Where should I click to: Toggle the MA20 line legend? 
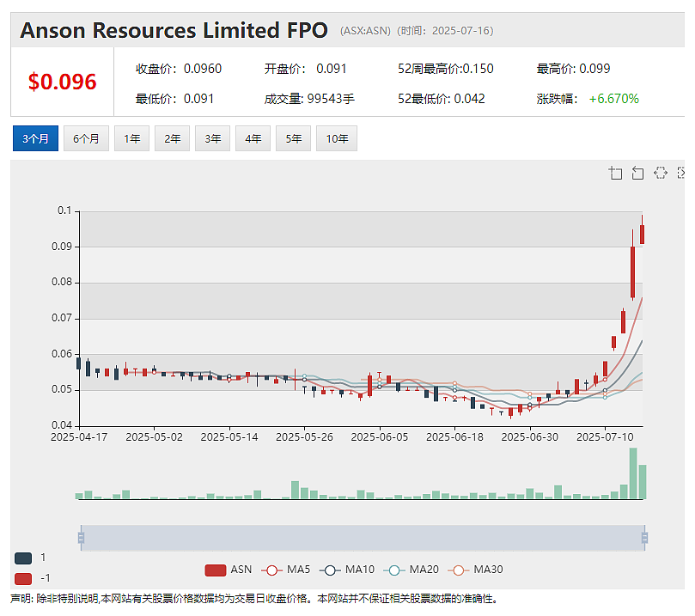pos(411,570)
